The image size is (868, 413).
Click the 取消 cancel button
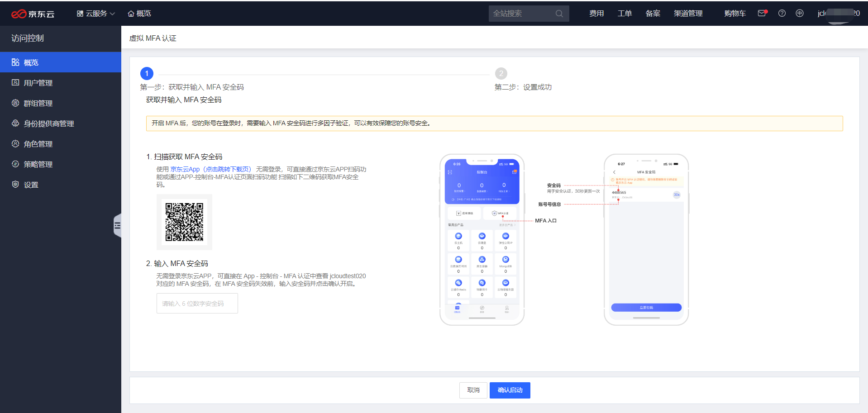(473, 390)
